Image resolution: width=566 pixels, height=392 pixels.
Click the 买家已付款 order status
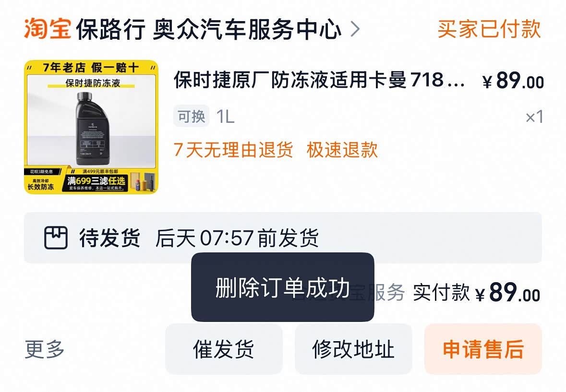[x=489, y=29]
